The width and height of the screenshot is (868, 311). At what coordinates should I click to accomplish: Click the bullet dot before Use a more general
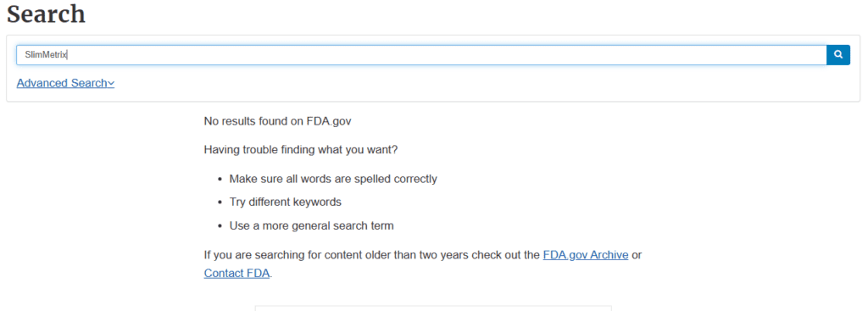(x=219, y=226)
